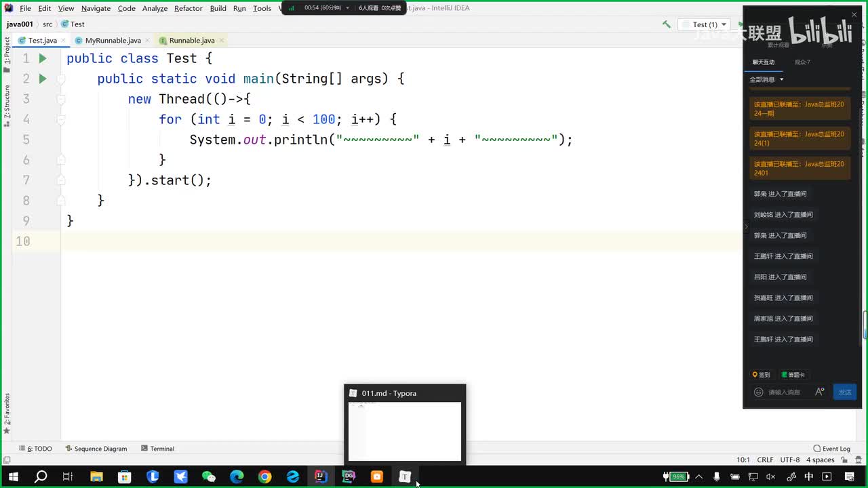Open Google Chrome from the taskbar
Viewport: 868px width, 488px height.
click(x=264, y=476)
